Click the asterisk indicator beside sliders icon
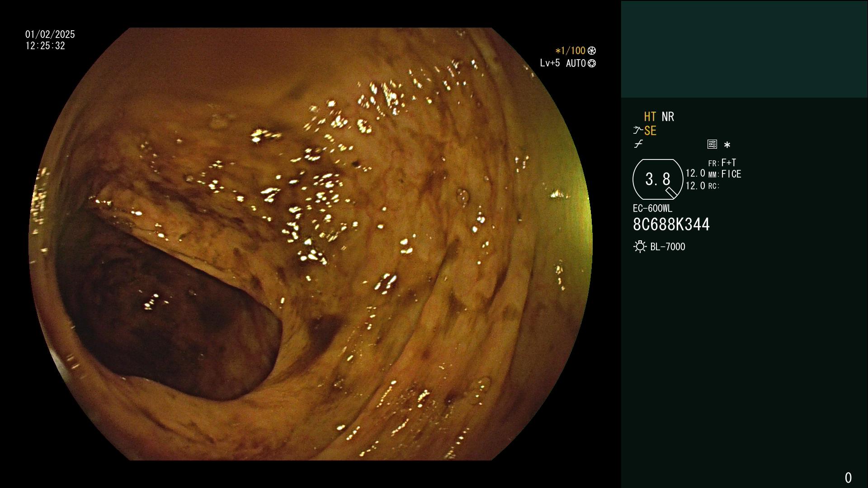This screenshot has height=488, width=868. coord(727,145)
